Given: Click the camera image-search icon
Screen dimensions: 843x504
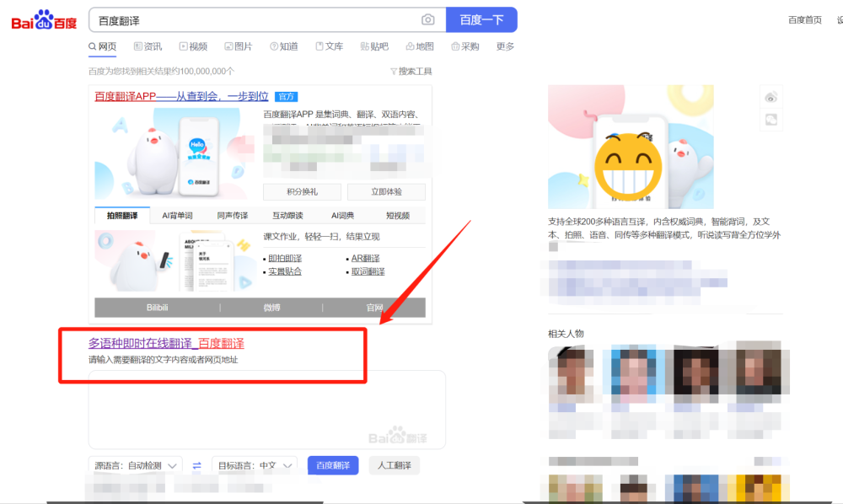Looking at the screenshot, I should (428, 20).
